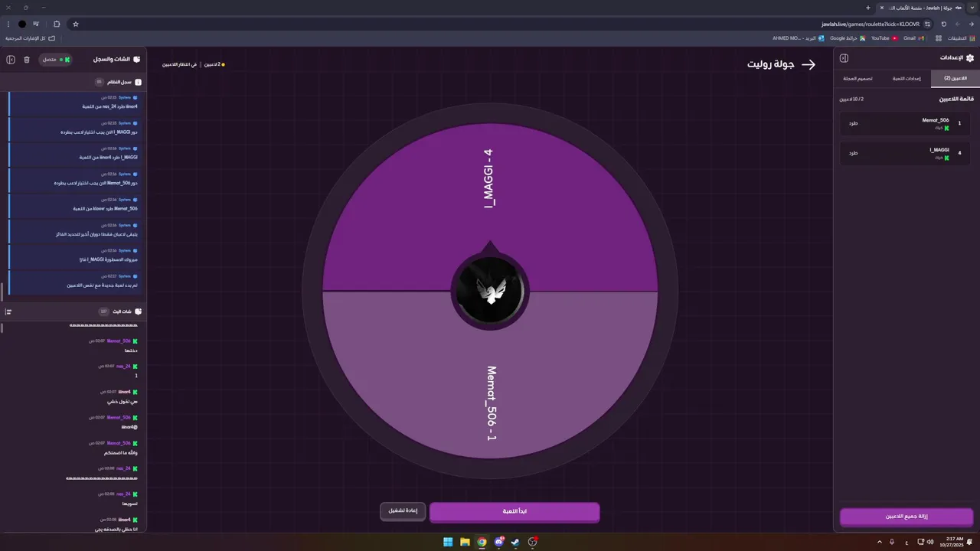Switch to the تصميم العجلة tab

point(858,78)
